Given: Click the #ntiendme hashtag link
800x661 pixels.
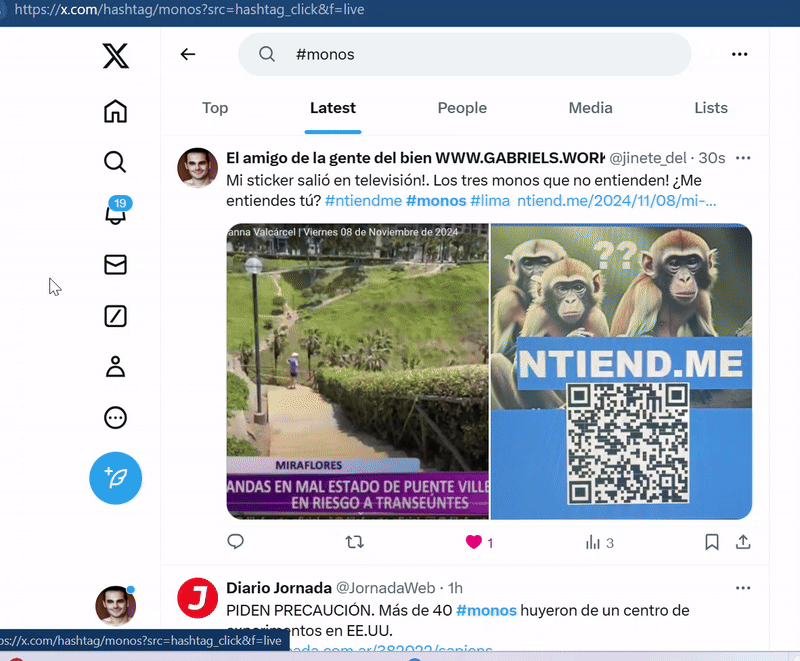Looking at the screenshot, I should click(363, 201).
